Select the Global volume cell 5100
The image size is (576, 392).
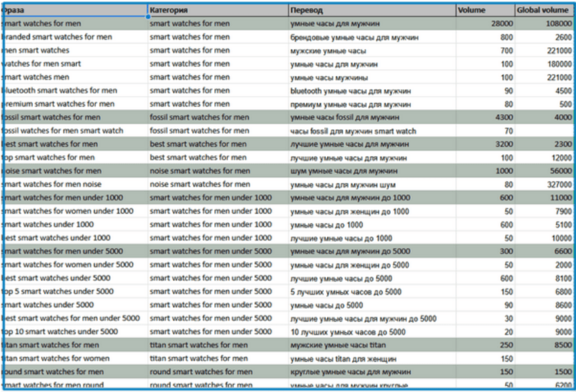(543, 224)
